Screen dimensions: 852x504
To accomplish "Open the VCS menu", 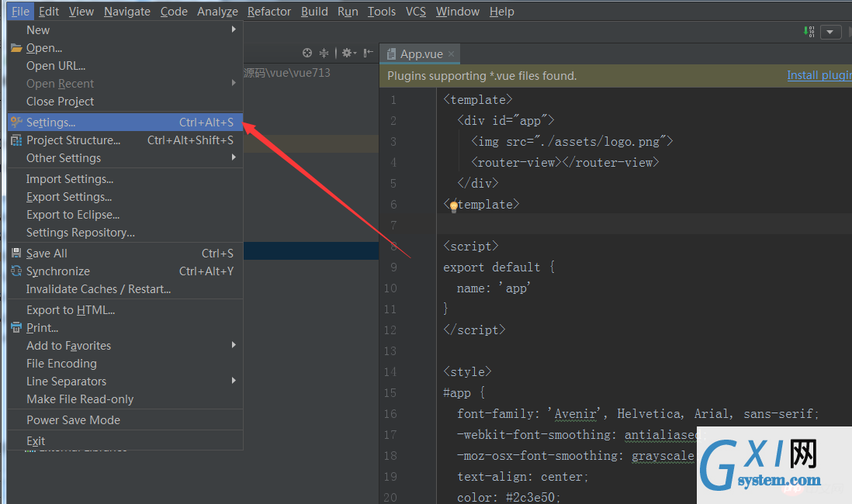I will click(x=416, y=12).
